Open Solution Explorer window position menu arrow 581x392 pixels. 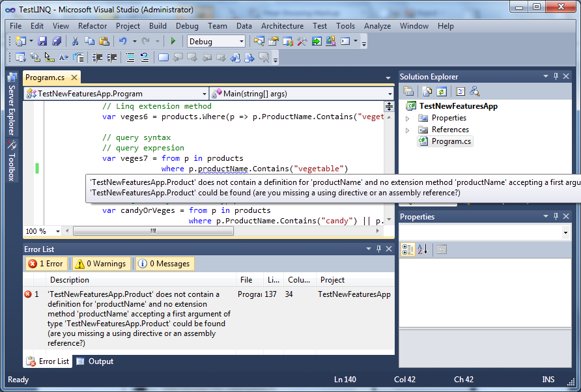pyautogui.click(x=546, y=76)
